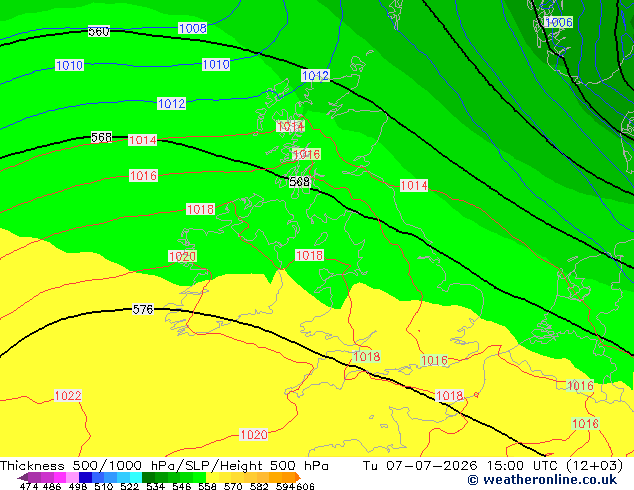Click the 568 label just below red 1016
The image size is (634, 490).
coord(299,182)
